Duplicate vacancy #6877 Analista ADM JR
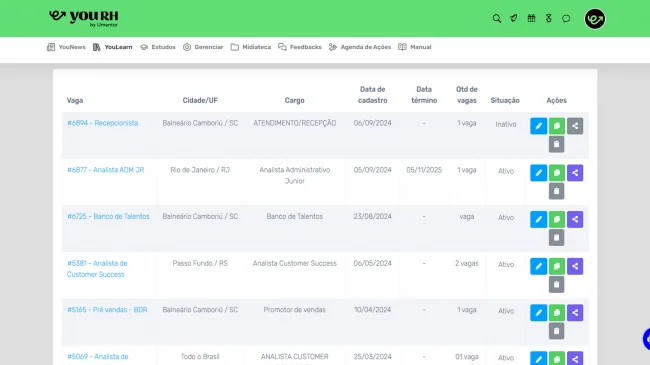650x365 pixels. click(557, 173)
